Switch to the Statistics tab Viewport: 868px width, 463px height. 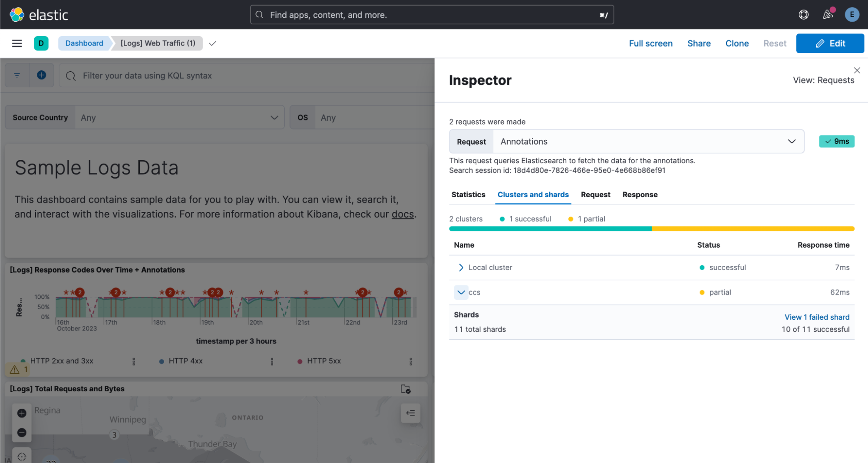pyautogui.click(x=468, y=195)
